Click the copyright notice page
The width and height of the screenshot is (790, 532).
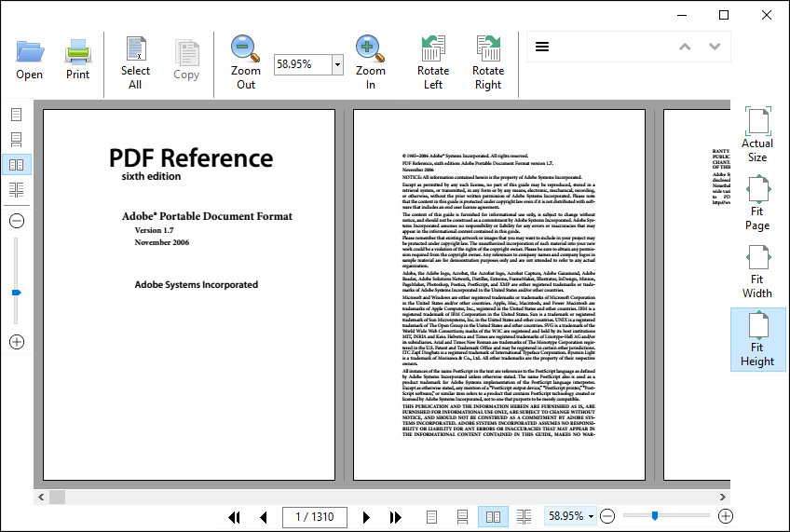coord(499,294)
